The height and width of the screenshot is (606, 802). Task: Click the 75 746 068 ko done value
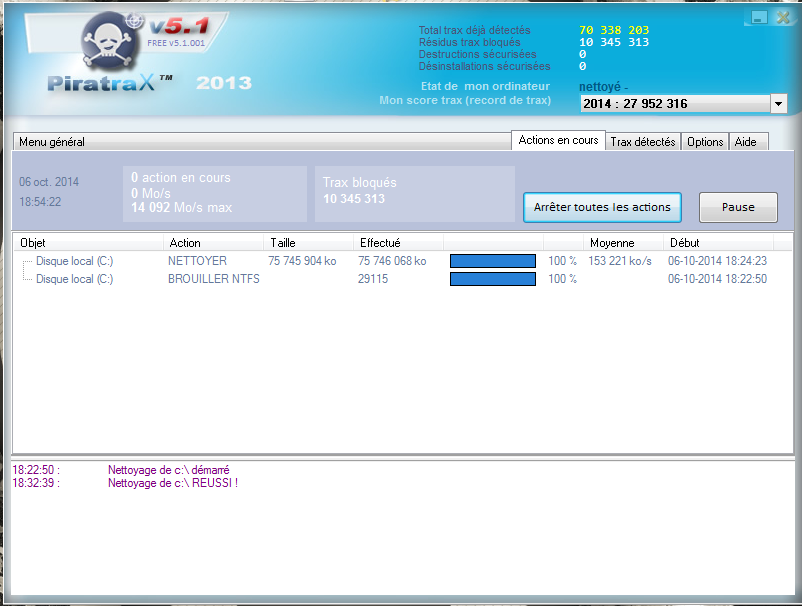tap(392, 261)
